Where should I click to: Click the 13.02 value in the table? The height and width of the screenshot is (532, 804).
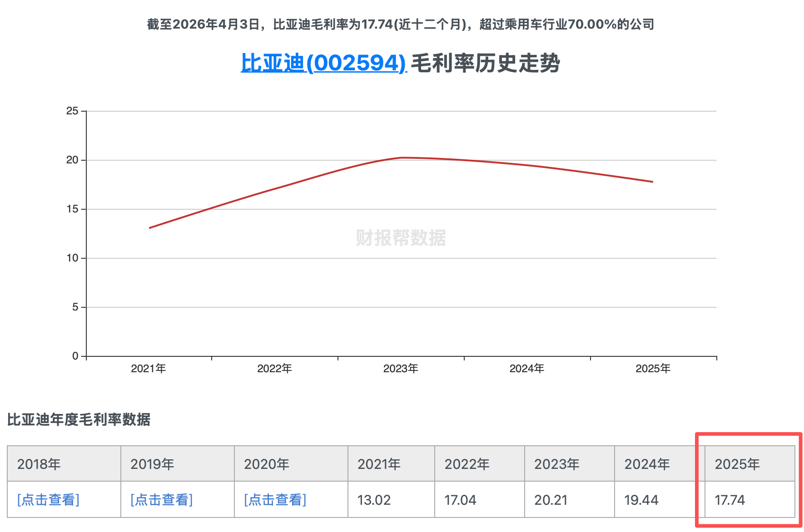pyautogui.click(x=374, y=500)
